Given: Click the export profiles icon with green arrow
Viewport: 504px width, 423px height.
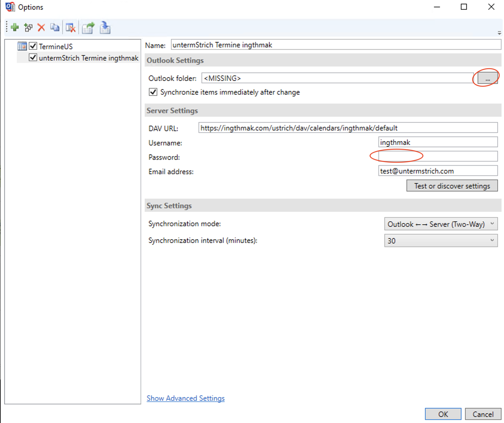Looking at the screenshot, I should [88, 28].
